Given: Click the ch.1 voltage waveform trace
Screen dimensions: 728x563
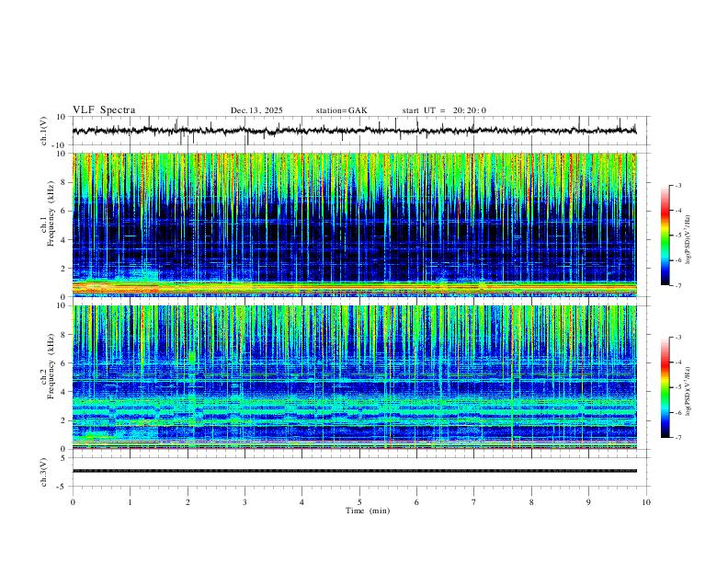Looking at the screenshot, I should [x=354, y=131].
